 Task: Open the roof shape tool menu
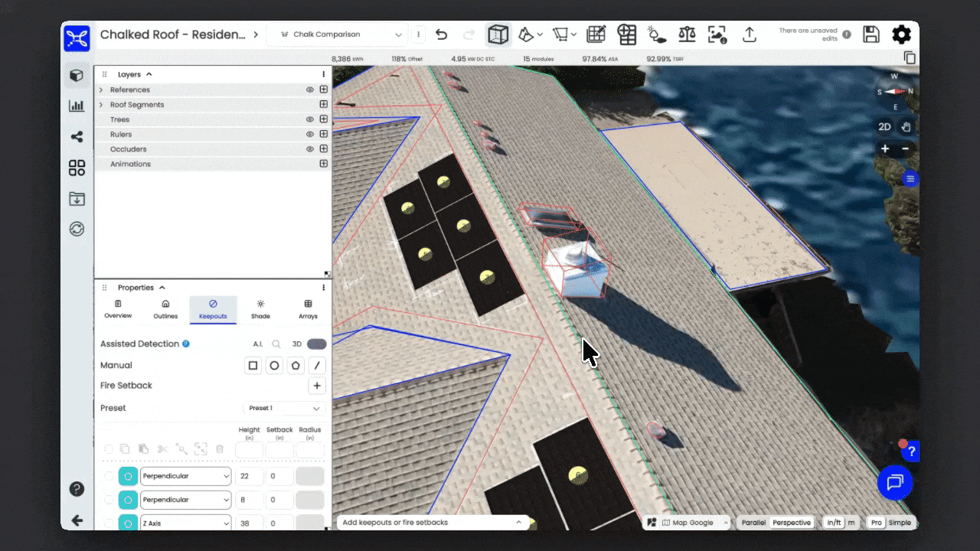[x=530, y=34]
